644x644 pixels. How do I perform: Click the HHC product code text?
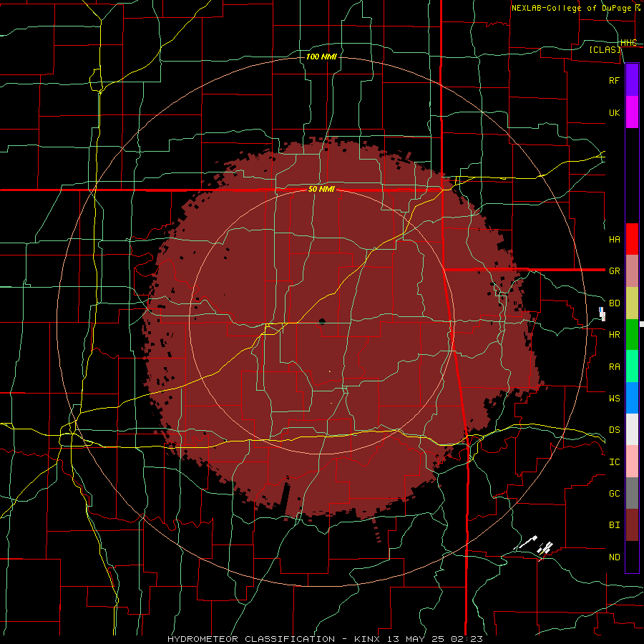[628, 43]
